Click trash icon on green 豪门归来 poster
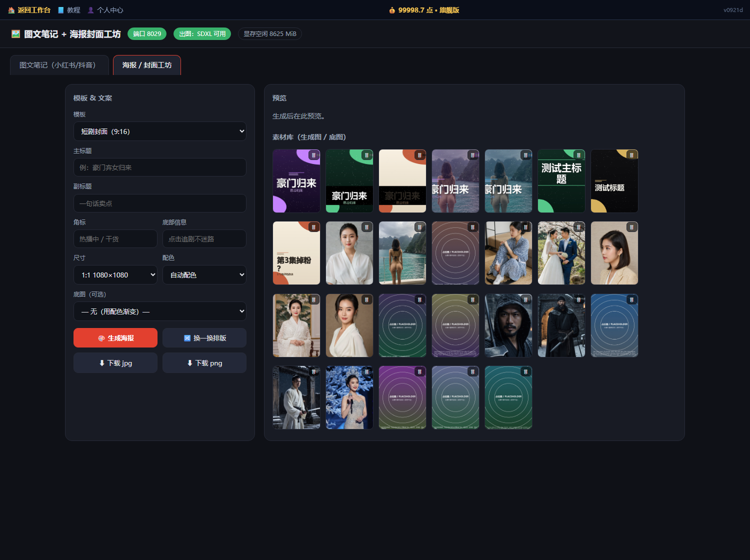The width and height of the screenshot is (750, 560). tap(366, 155)
